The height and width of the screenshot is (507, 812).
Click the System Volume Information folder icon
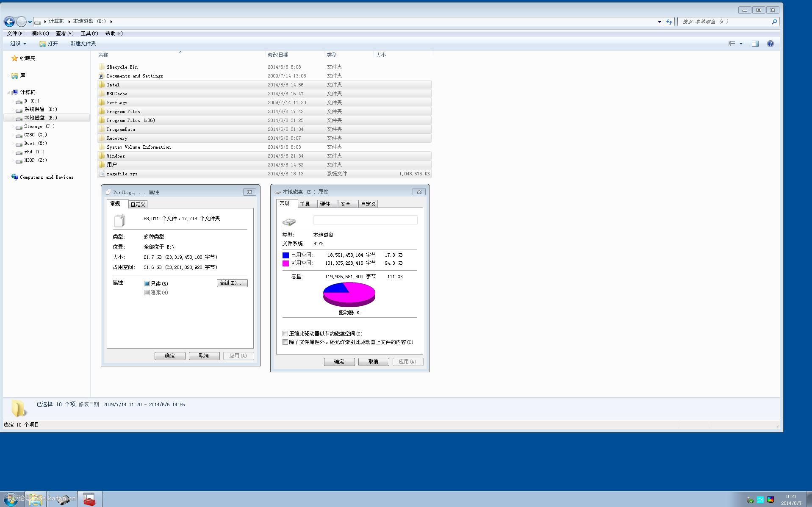click(102, 147)
